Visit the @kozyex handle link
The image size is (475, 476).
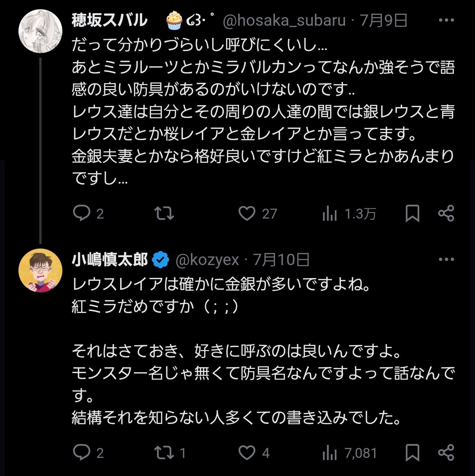pos(207,260)
